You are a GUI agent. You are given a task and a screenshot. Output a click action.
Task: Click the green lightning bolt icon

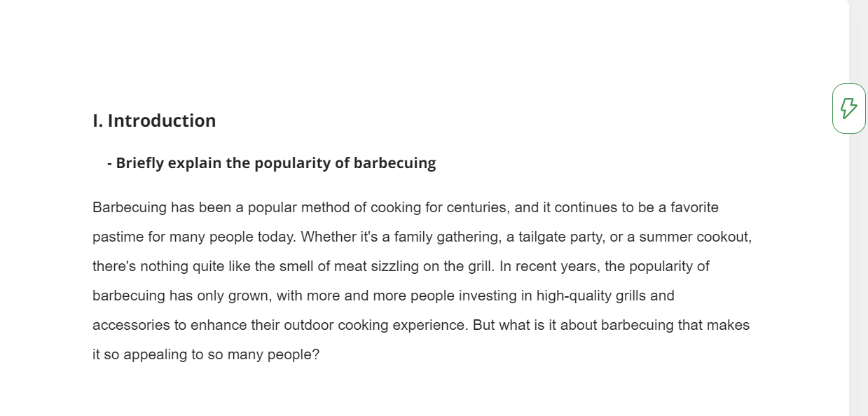[848, 108]
